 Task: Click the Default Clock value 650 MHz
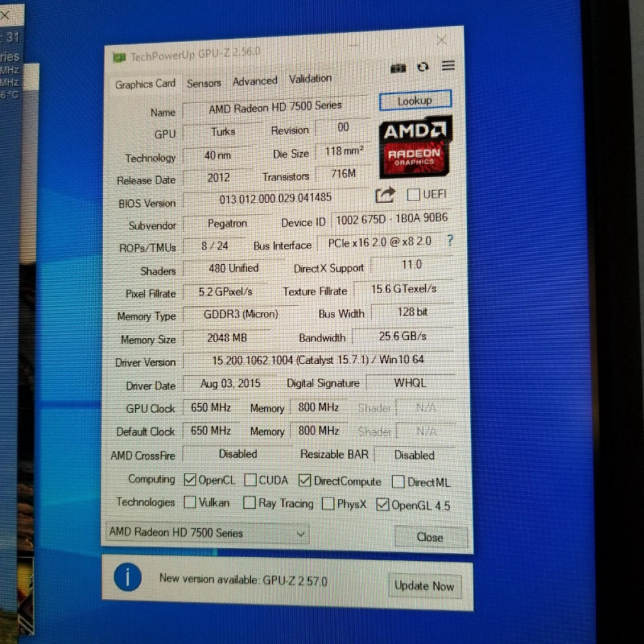[x=211, y=430]
